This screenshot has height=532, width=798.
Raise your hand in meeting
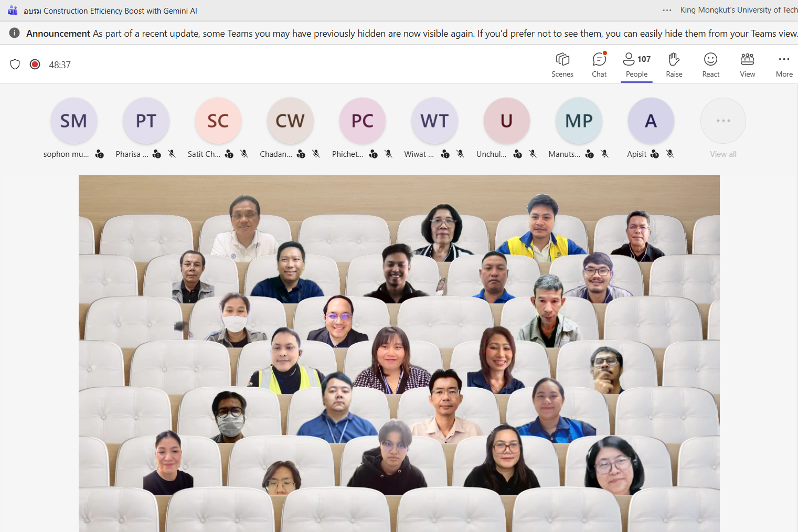click(x=674, y=65)
